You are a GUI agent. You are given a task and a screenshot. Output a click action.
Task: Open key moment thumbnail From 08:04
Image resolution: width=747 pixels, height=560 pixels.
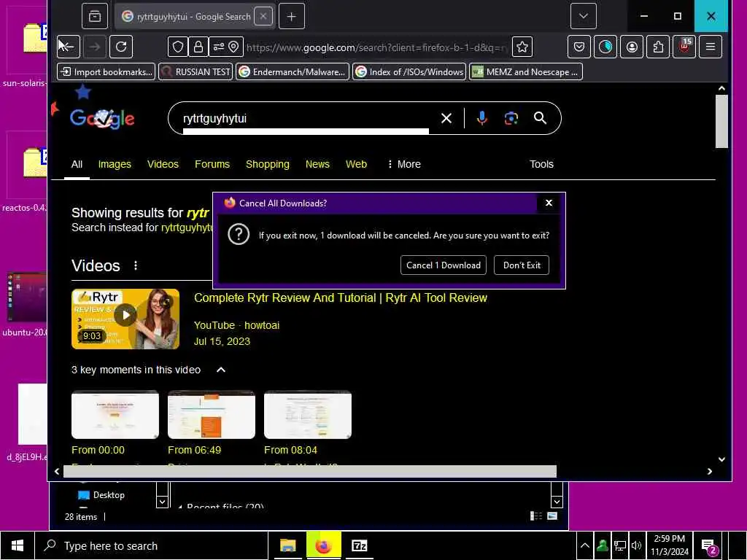coord(308,415)
